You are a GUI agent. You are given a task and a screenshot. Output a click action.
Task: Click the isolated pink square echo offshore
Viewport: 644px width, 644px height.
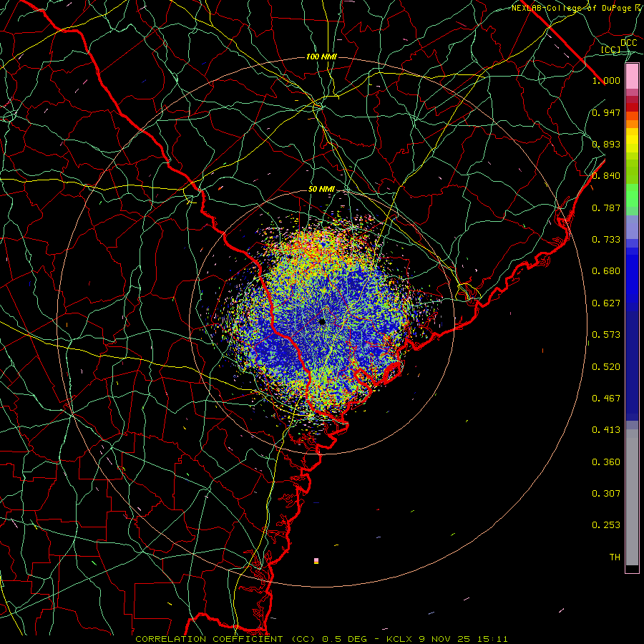(x=316, y=560)
